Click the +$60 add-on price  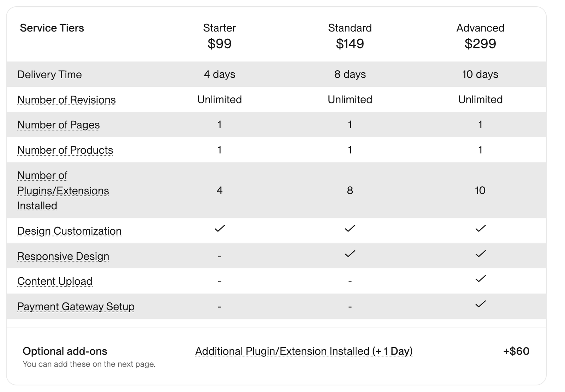point(516,351)
